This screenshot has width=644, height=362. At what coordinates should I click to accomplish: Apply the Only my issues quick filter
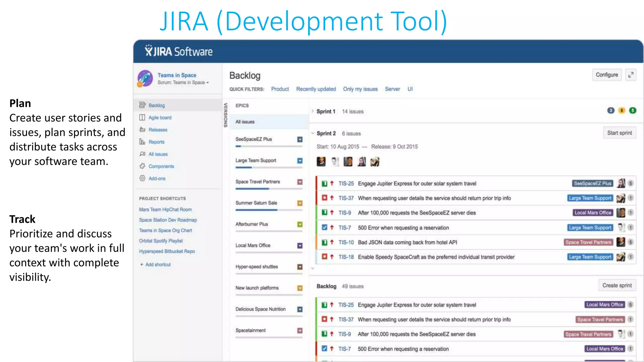360,89
